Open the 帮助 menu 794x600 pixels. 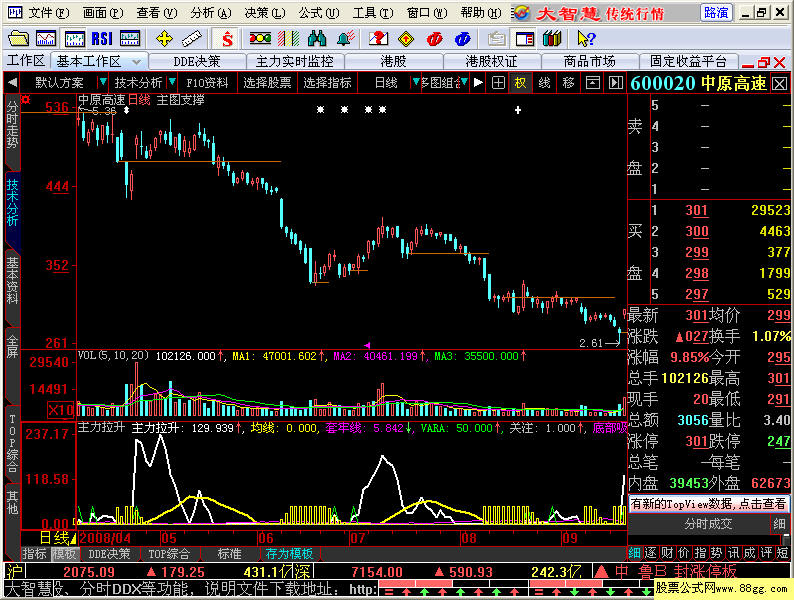tap(481, 13)
